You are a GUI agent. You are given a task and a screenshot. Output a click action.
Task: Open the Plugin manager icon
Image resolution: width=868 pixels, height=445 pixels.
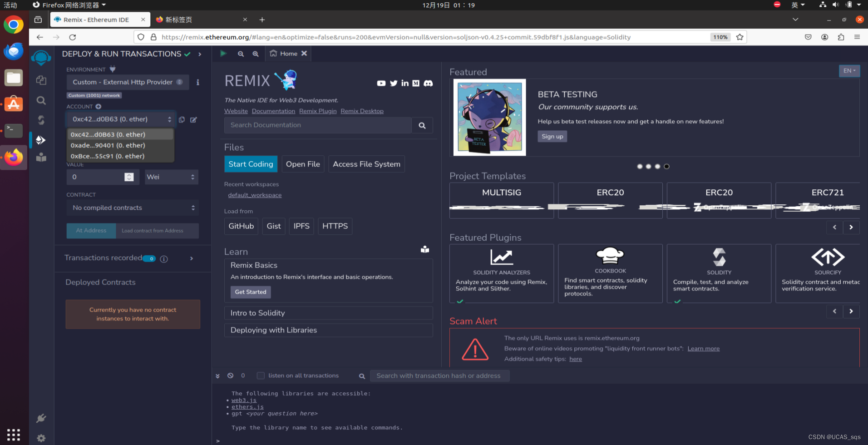click(x=41, y=418)
